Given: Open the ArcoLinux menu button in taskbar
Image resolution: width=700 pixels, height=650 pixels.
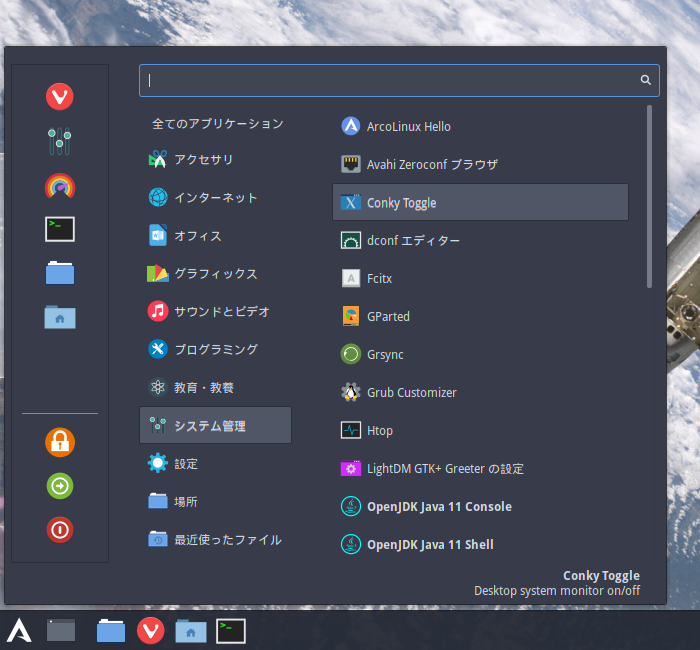Looking at the screenshot, I should pos(19,630).
